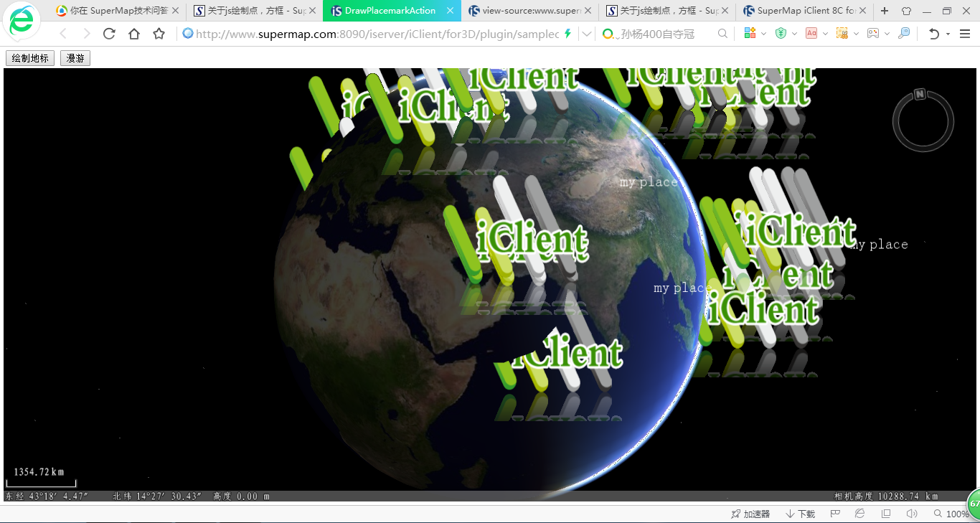Mute sound with the speaker icon
The height and width of the screenshot is (523, 980).
912,514
